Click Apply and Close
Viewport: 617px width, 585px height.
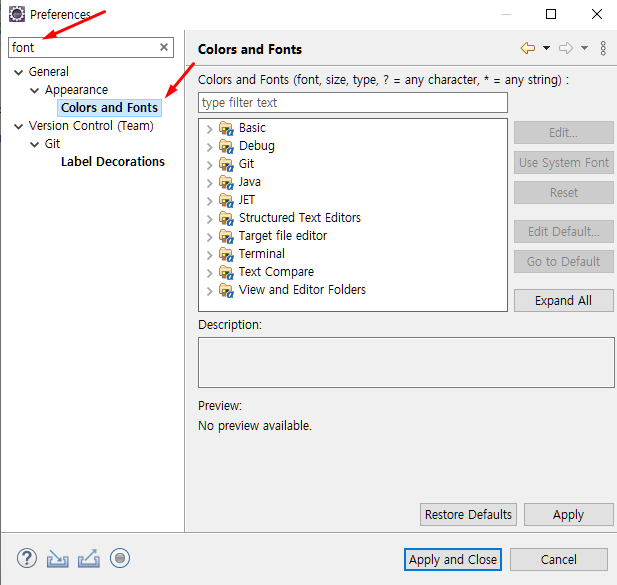(453, 559)
